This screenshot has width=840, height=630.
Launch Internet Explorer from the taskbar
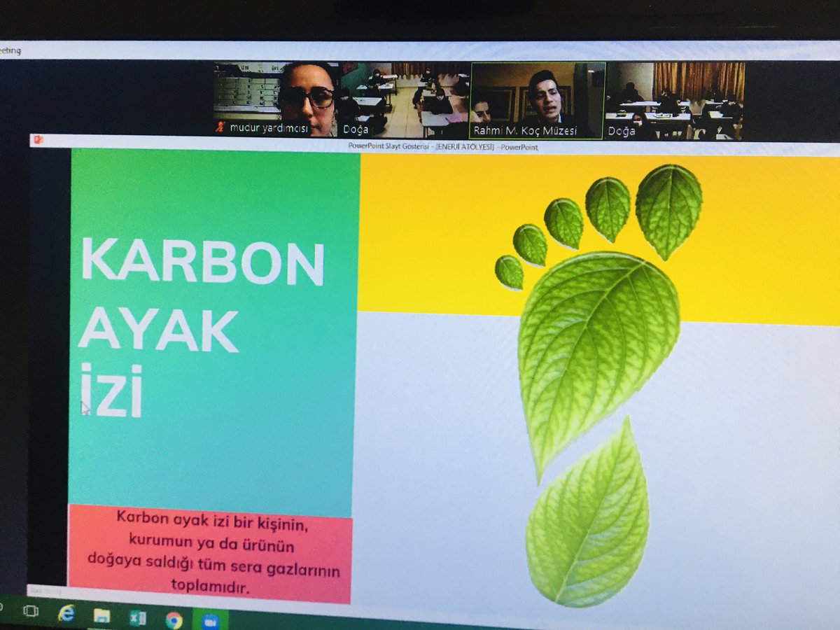tap(66, 614)
